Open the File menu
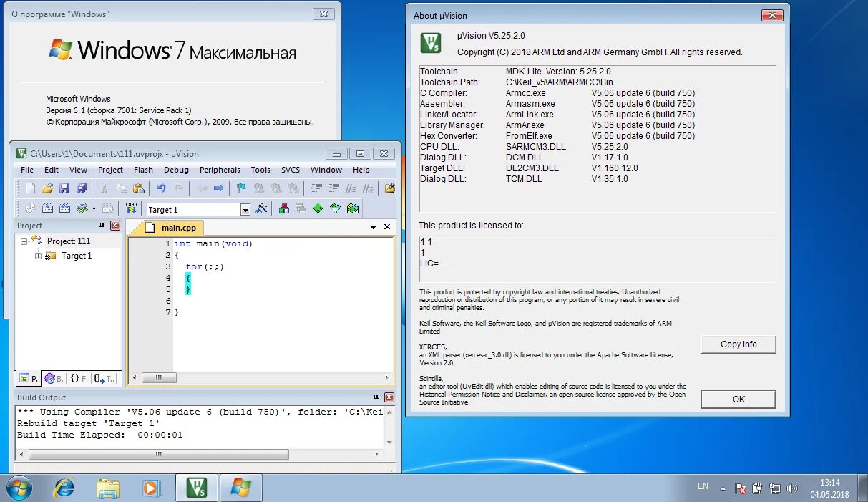868x502 pixels. (27, 170)
